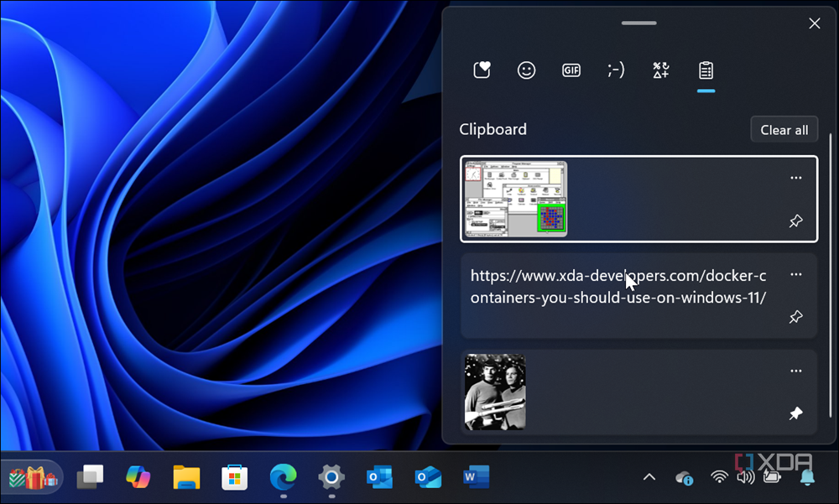Click the notification bell in system tray
Screen dimensions: 839x504
coord(806,476)
